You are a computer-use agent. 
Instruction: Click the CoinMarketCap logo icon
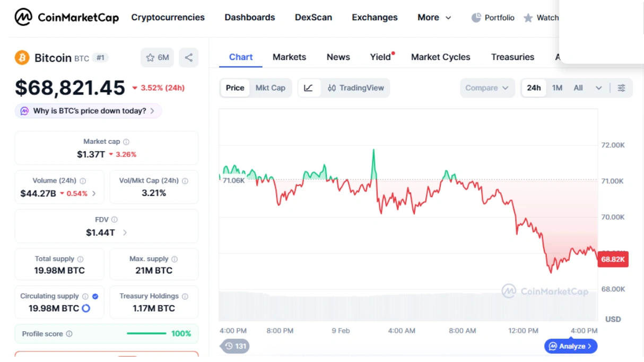click(23, 18)
